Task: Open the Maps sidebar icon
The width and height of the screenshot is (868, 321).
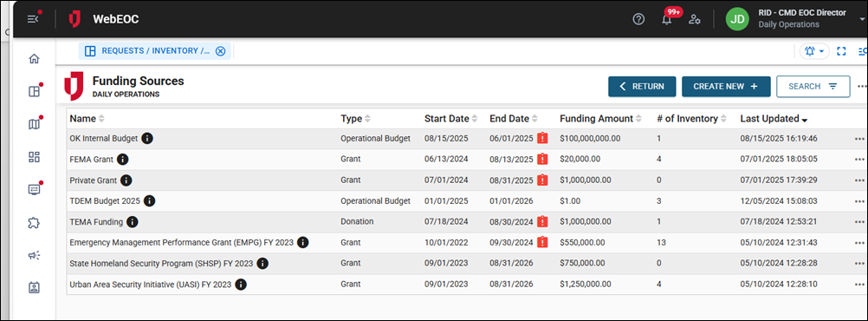Action: click(x=35, y=124)
